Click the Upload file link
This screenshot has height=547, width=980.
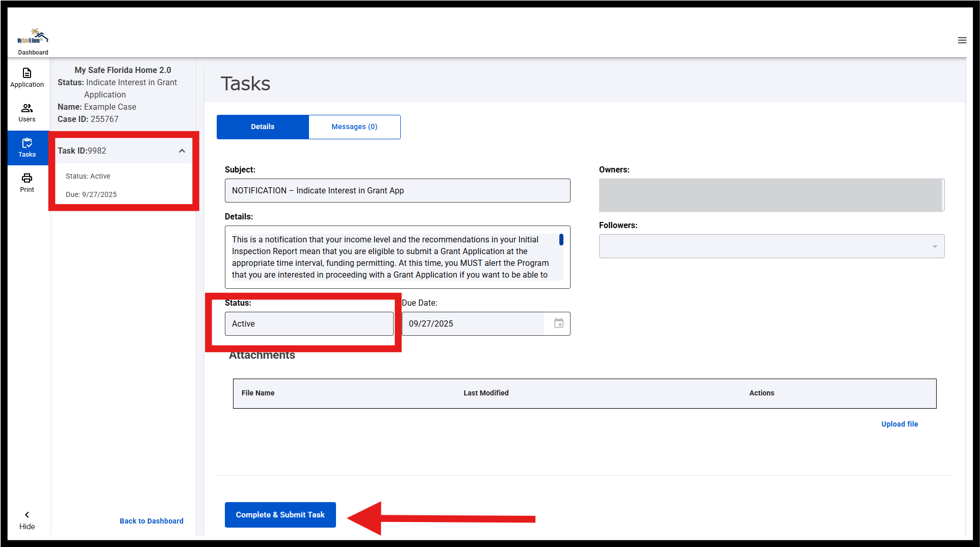(899, 424)
